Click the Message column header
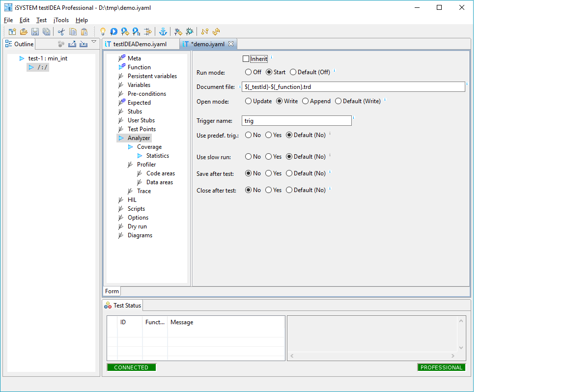This screenshot has width=566, height=392. [x=182, y=322]
